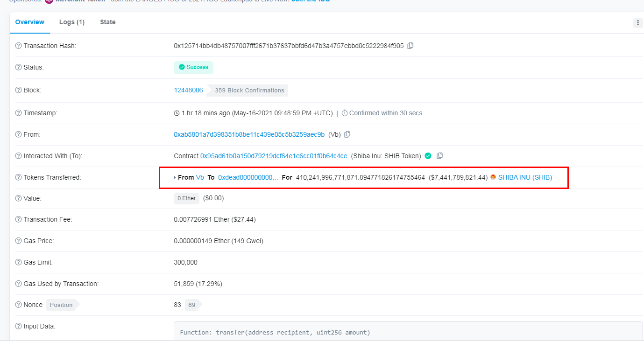Click the Value help icon
This screenshot has width=644, height=349.
tap(18, 198)
